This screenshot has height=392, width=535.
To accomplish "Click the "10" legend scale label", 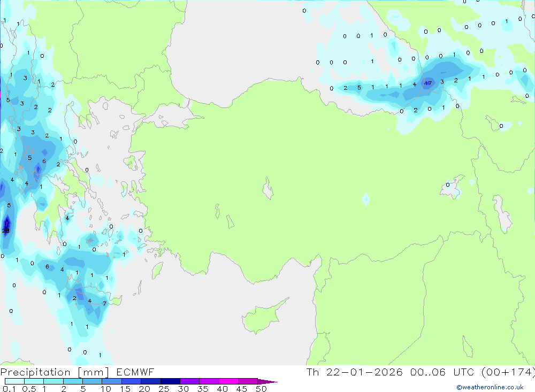I will [105, 389].
